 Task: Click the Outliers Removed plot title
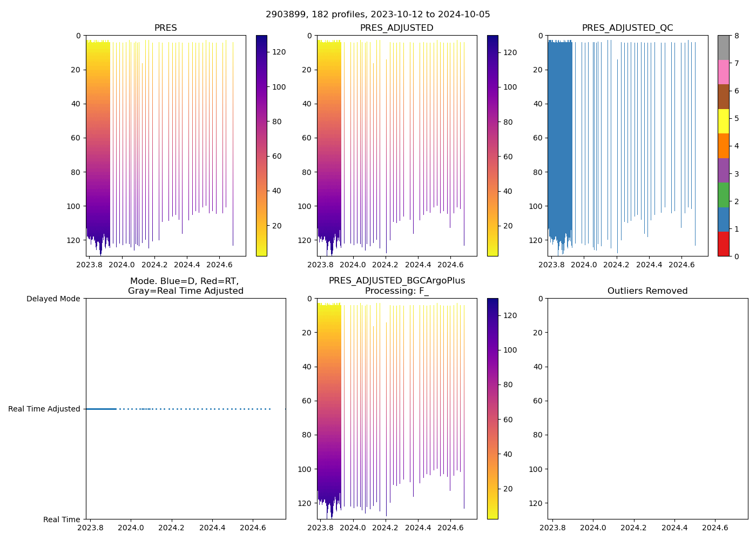pos(647,291)
